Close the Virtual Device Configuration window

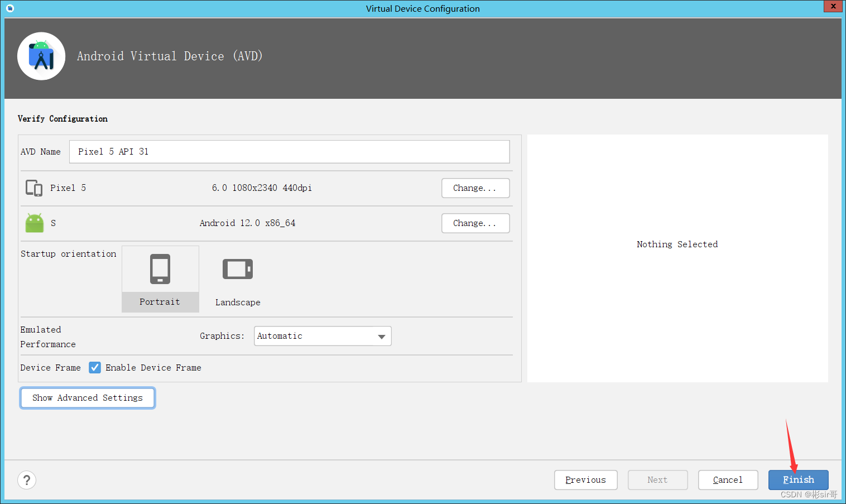(x=833, y=6)
